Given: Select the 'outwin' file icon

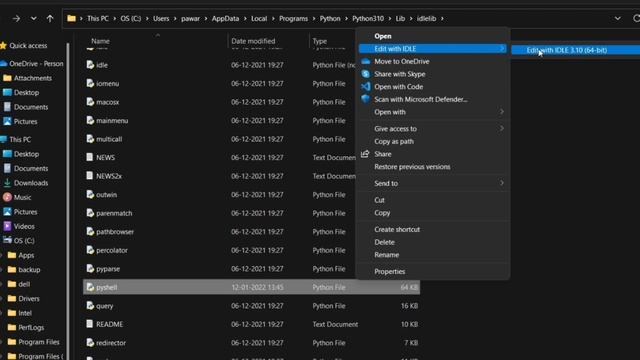Looking at the screenshot, I should [x=90, y=194].
